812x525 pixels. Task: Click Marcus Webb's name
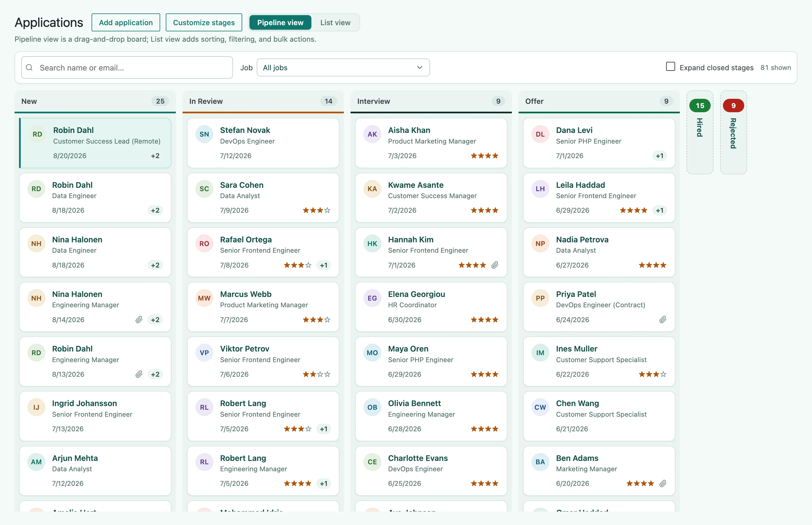(246, 294)
